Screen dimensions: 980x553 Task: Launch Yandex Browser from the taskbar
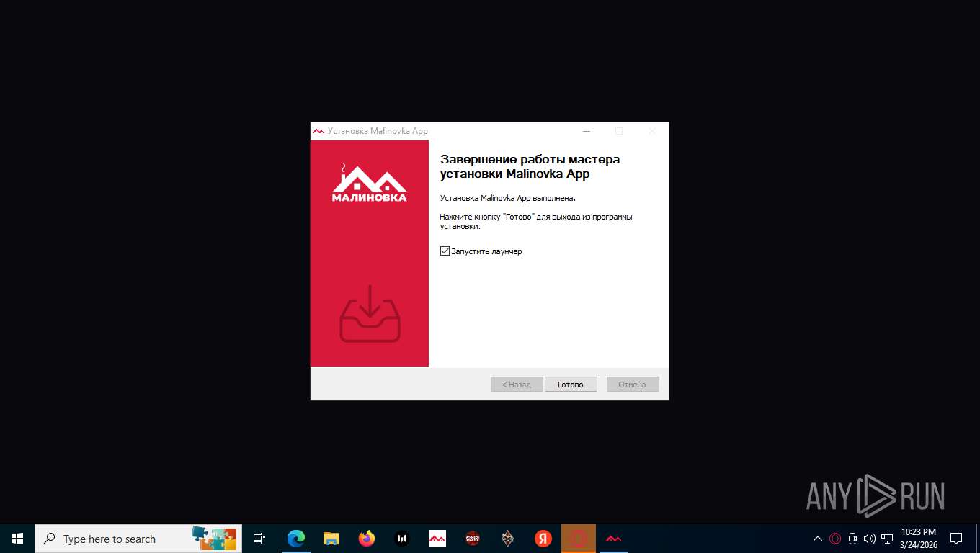tap(543, 539)
